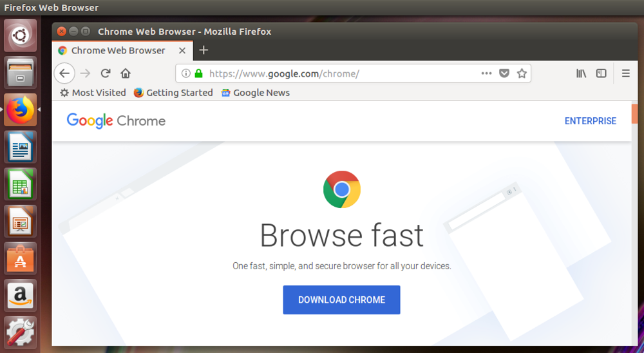
Task: Click the 'One fast, simple, and secure browser' text
Action: (x=342, y=266)
